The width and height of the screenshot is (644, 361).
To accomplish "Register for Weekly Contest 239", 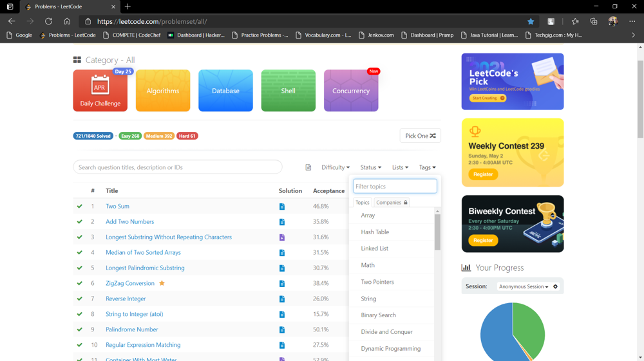I will click(x=483, y=174).
